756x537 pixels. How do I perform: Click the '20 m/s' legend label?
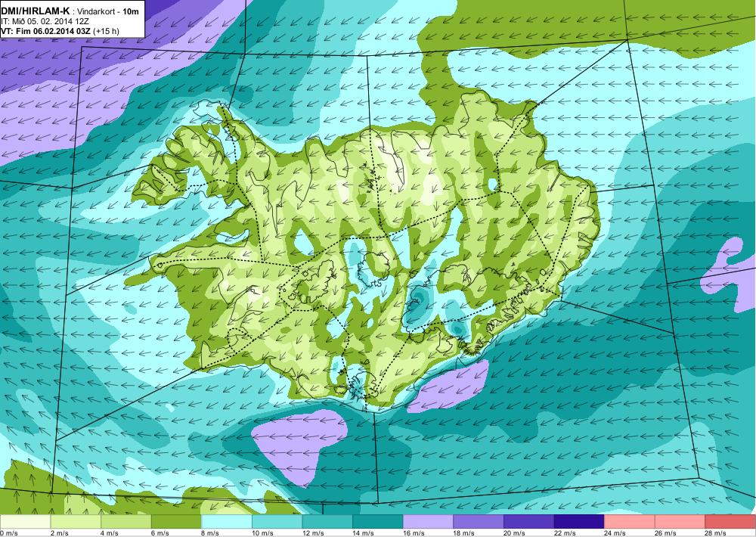(514, 533)
